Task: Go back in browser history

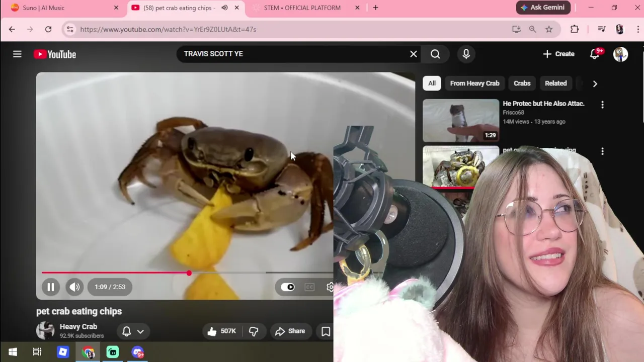Action: (12, 29)
